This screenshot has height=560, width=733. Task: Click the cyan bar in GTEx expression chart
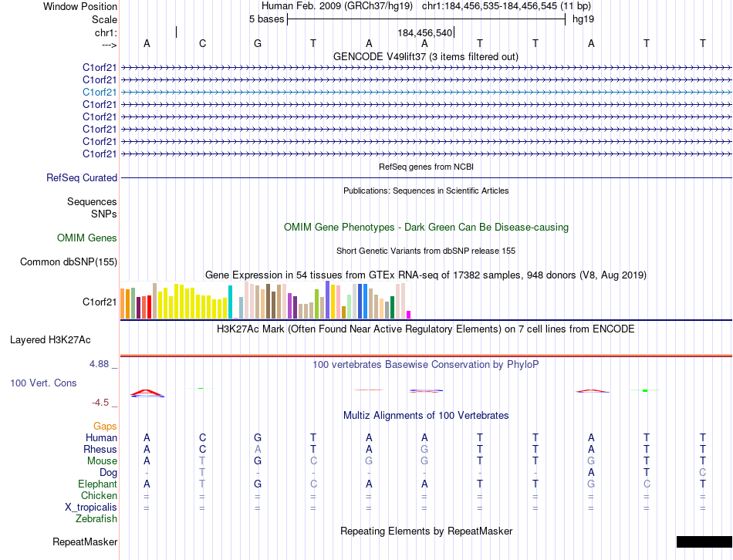pyautogui.click(x=230, y=302)
